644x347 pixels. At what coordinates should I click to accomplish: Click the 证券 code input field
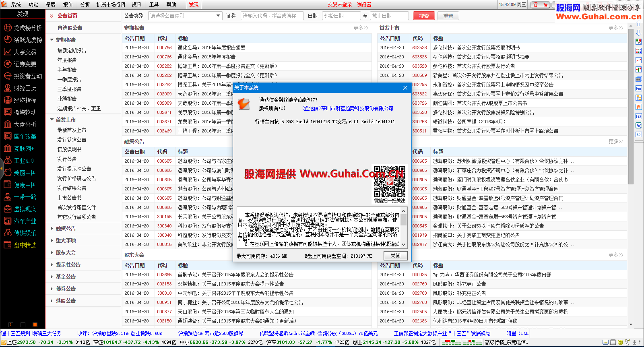pyautogui.click(x=272, y=16)
